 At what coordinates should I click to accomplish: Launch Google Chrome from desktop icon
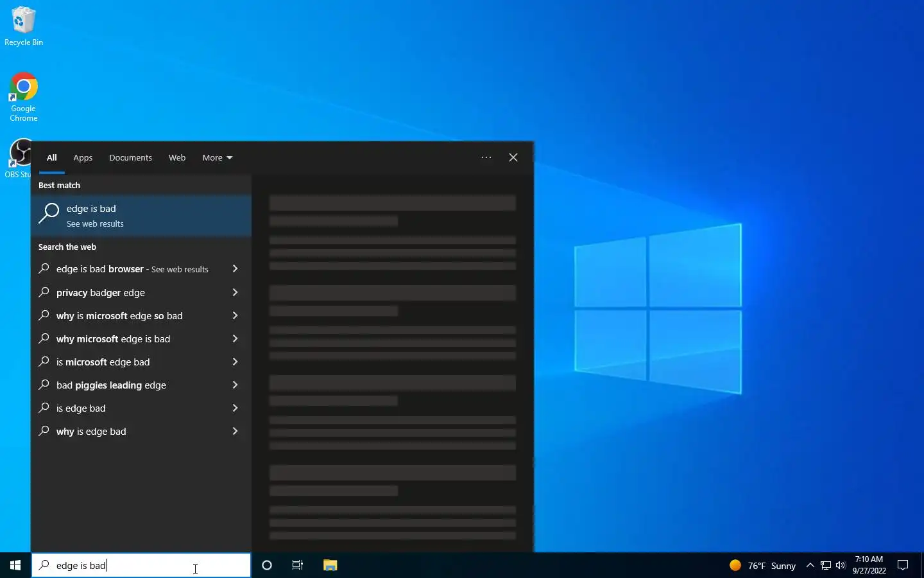point(24,97)
